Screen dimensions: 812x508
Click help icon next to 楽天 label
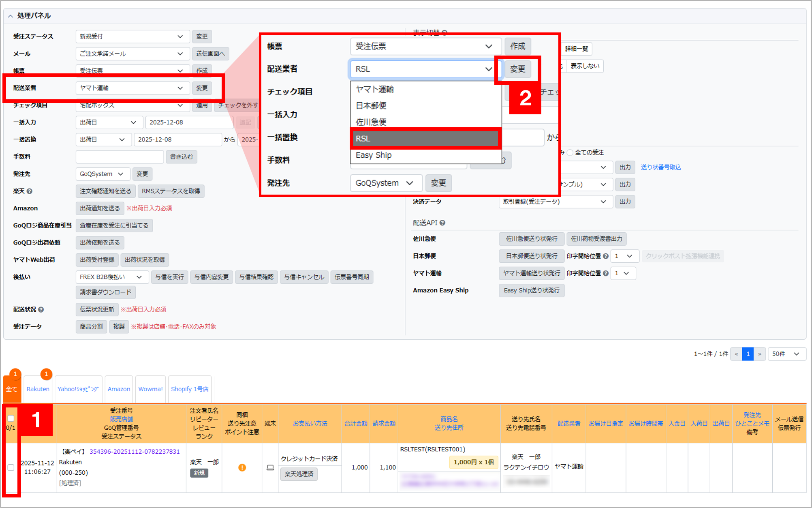(x=30, y=191)
